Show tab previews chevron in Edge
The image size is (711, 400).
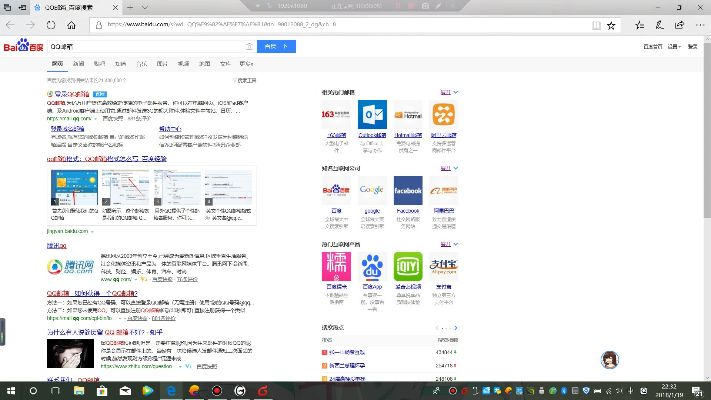[x=145, y=8]
